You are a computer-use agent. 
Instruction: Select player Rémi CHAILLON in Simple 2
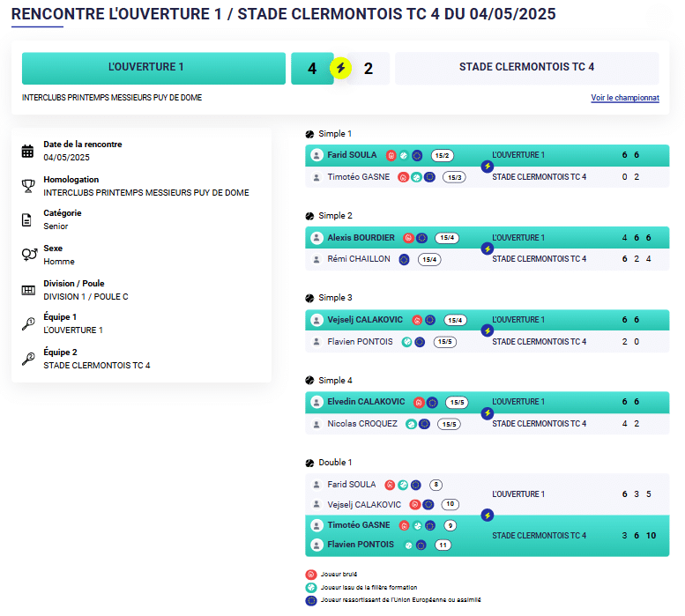pyautogui.click(x=359, y=259)
